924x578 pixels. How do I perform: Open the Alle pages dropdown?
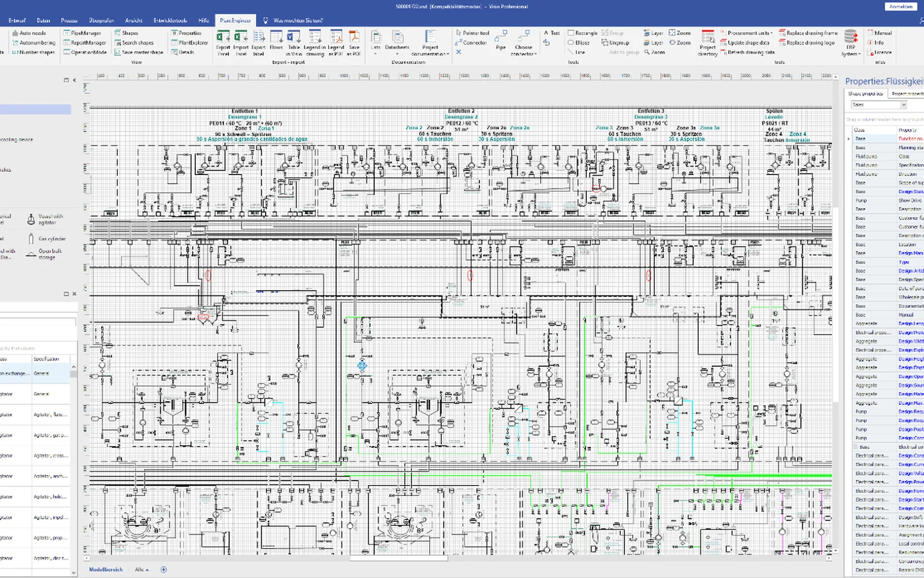(141, 569)
